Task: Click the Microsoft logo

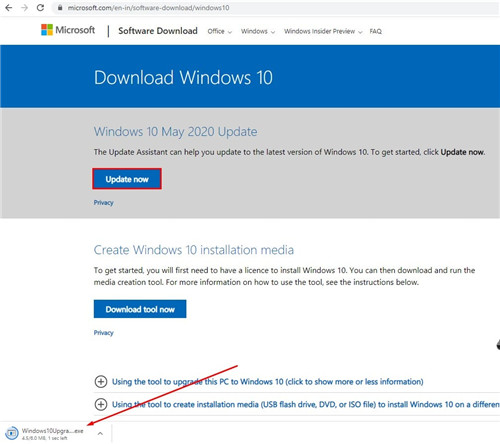Action: tap(68, 30)
